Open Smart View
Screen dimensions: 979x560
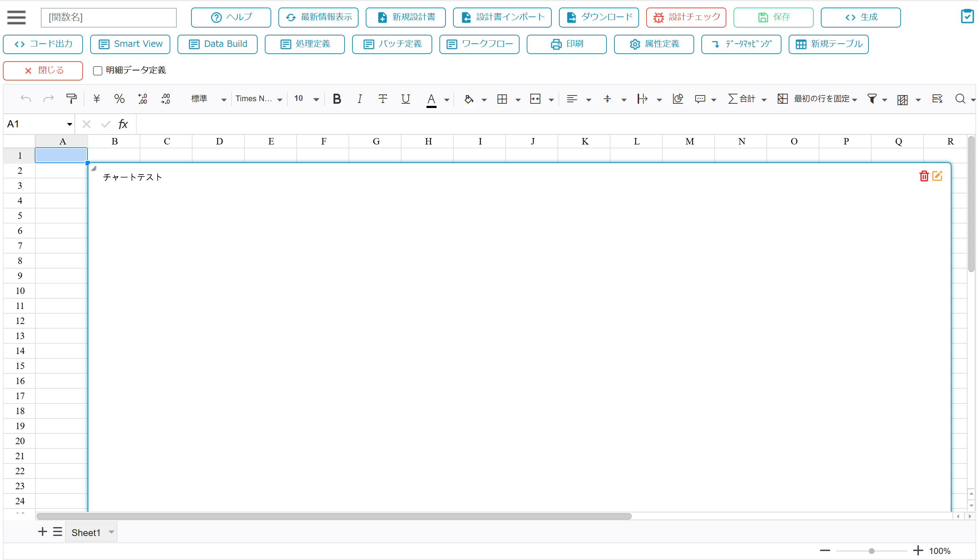pyautogui.click(x=131, y=44)
